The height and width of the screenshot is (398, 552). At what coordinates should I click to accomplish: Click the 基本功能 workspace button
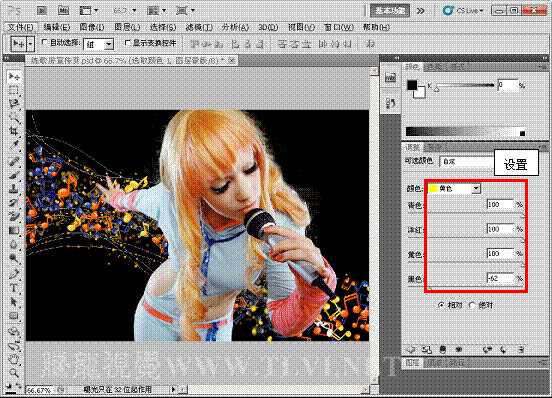pos(390,11)
